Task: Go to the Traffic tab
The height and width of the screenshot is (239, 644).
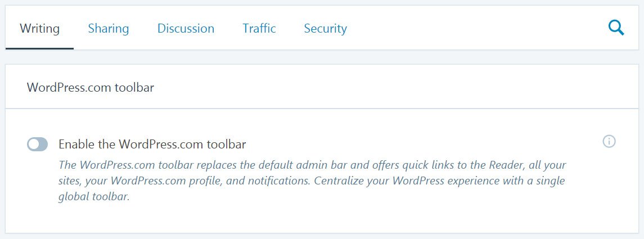Action: [259, 28]
